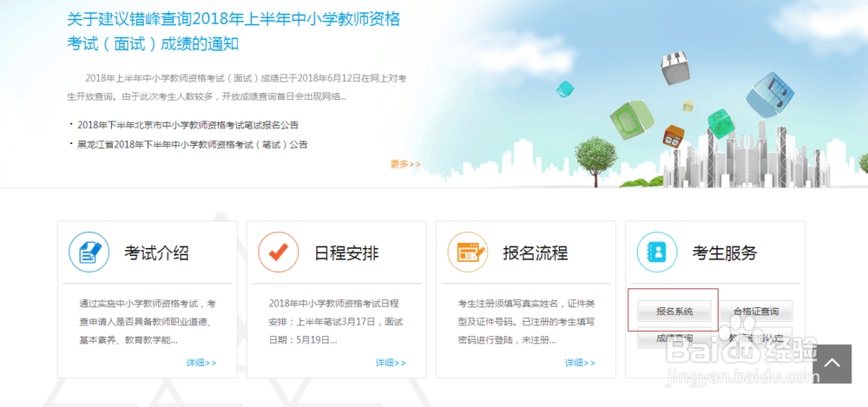868x407 pixels.
Task: Click the 日程安排 heading
Action: [x=346, y=253]
